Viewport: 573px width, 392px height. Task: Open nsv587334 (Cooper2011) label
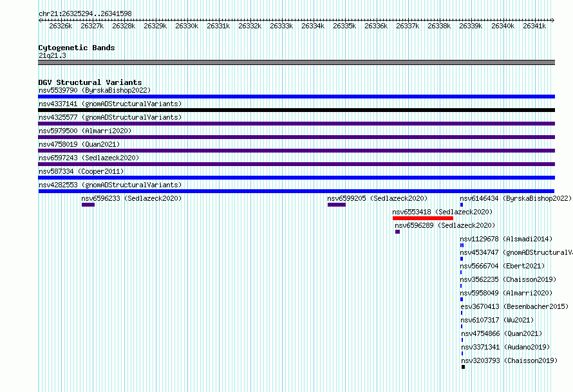(81, 171)
